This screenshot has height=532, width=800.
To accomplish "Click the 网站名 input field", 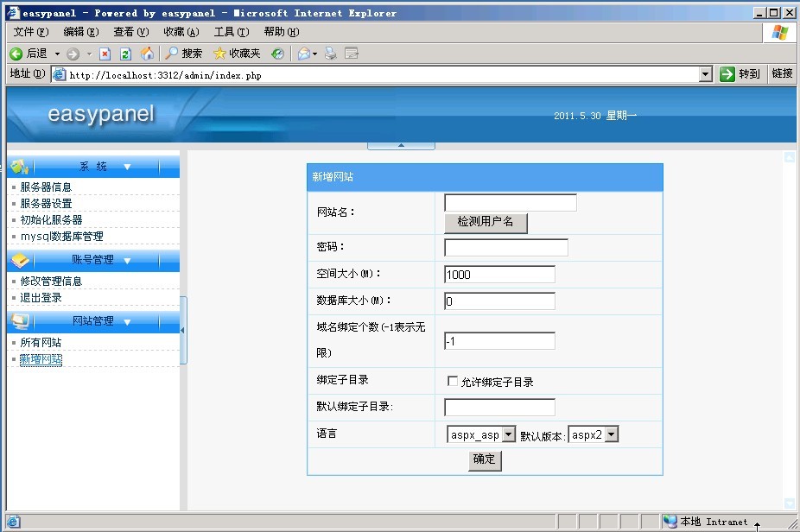I will (511, 202).
